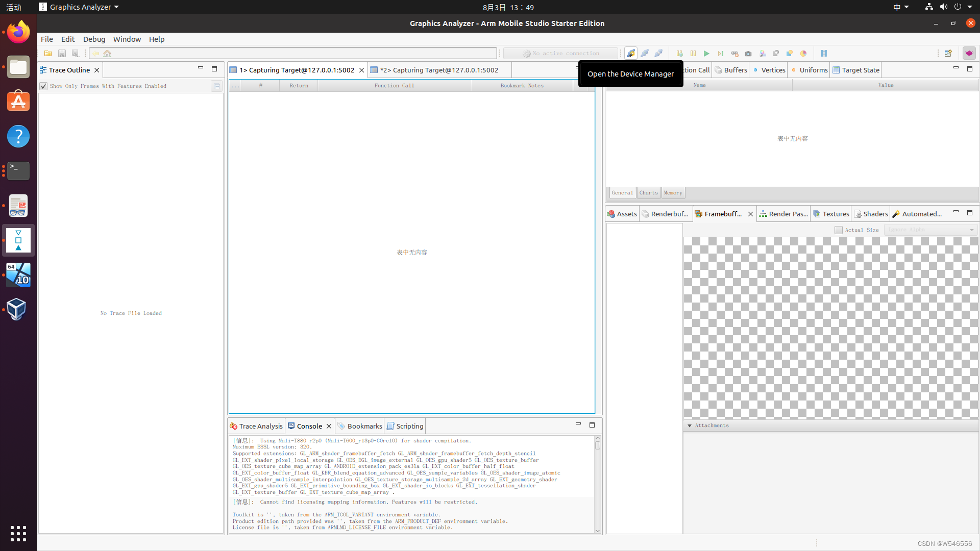Toggle the link trace connection icon
980x551 pixels.
tap(734, 53)
